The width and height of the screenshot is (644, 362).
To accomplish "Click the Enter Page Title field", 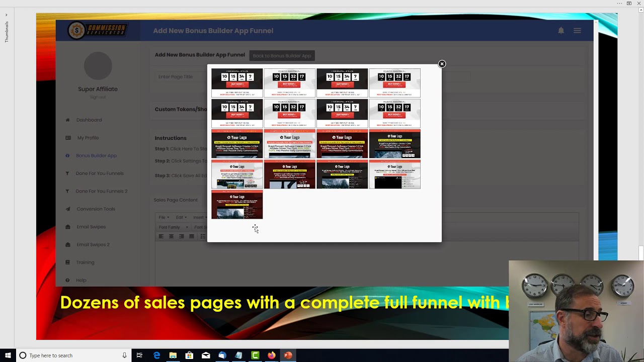I will coord(182,77).
